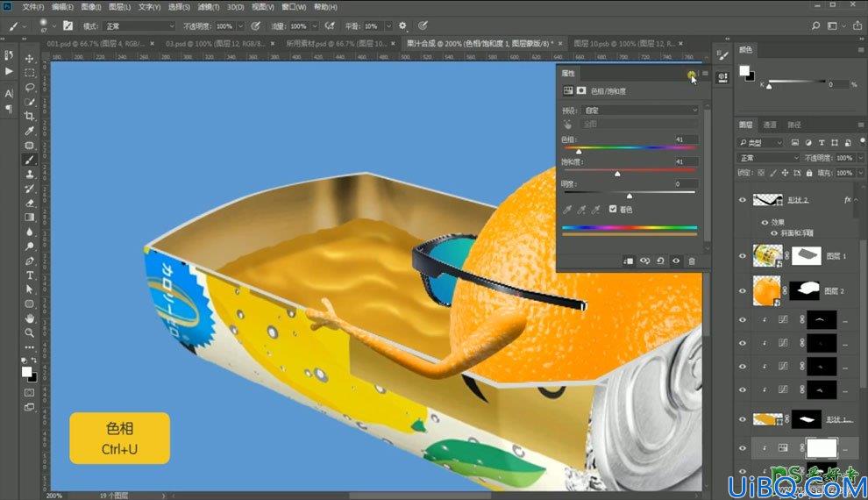The image size is (868, 500).
Task: Enable airbrush-style build-up icon
Action: click(x=330, y=25)
